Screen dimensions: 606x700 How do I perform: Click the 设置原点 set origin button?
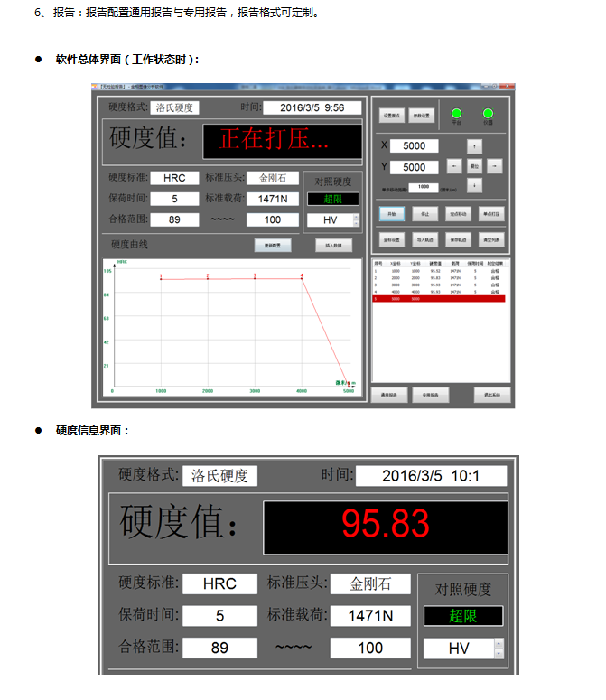point(391,116)
